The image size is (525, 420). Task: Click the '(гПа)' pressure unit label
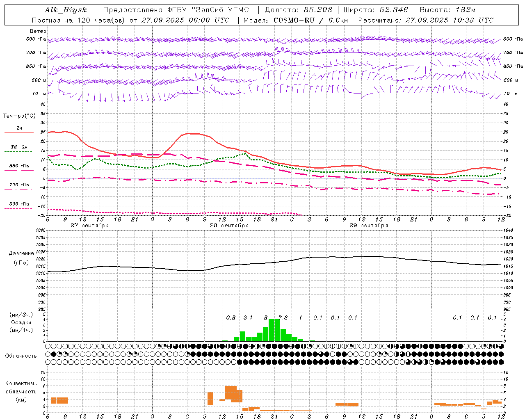21,262
